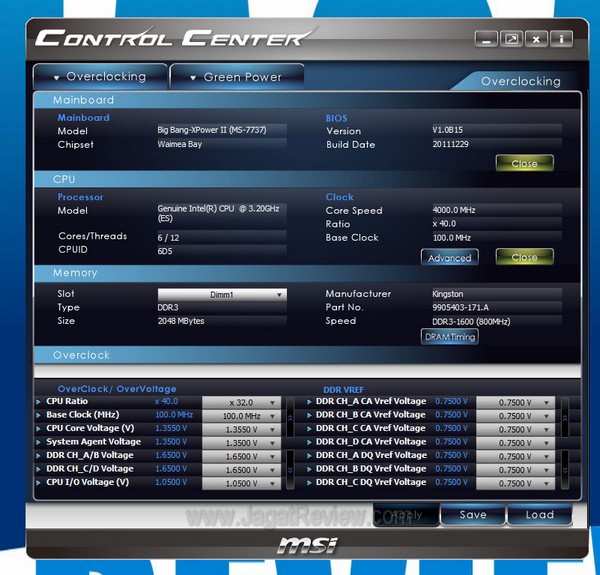Open the Green Power tab menu

(x=237, y=77)
